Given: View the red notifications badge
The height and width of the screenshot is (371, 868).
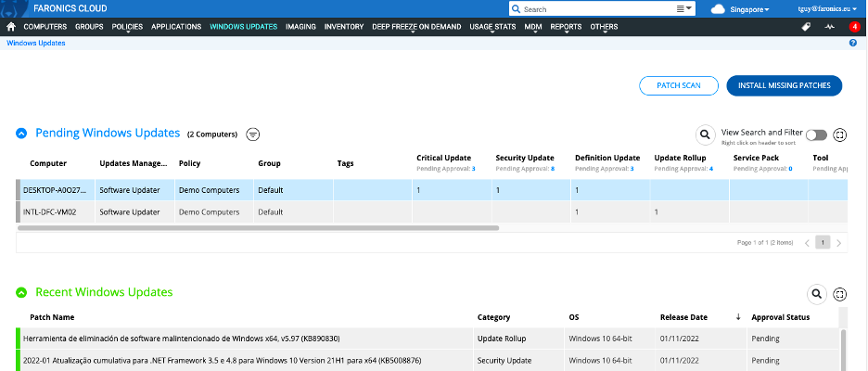Looking at the screenshot, I should tap(855, 27).
